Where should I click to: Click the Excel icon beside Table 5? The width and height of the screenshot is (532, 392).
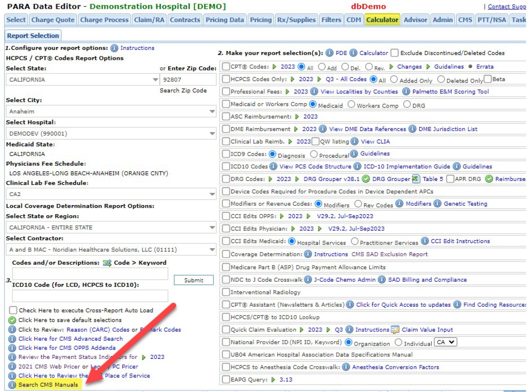[416, 179]
